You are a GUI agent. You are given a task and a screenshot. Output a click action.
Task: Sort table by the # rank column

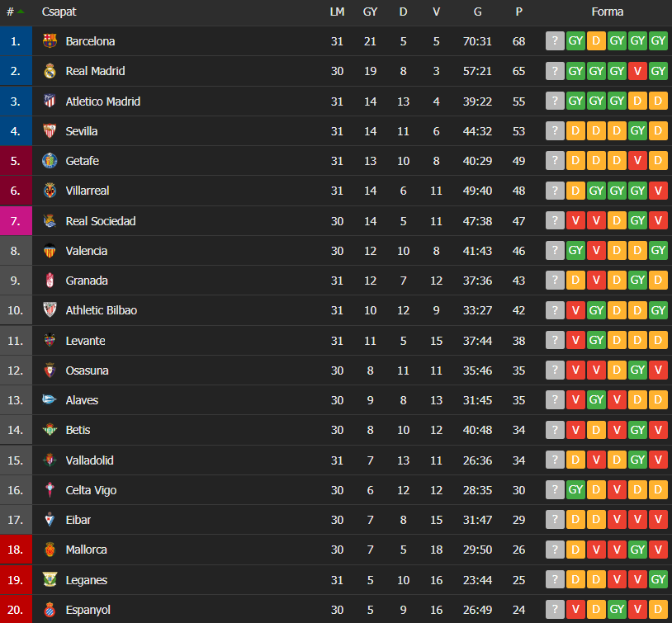point(16,12)
